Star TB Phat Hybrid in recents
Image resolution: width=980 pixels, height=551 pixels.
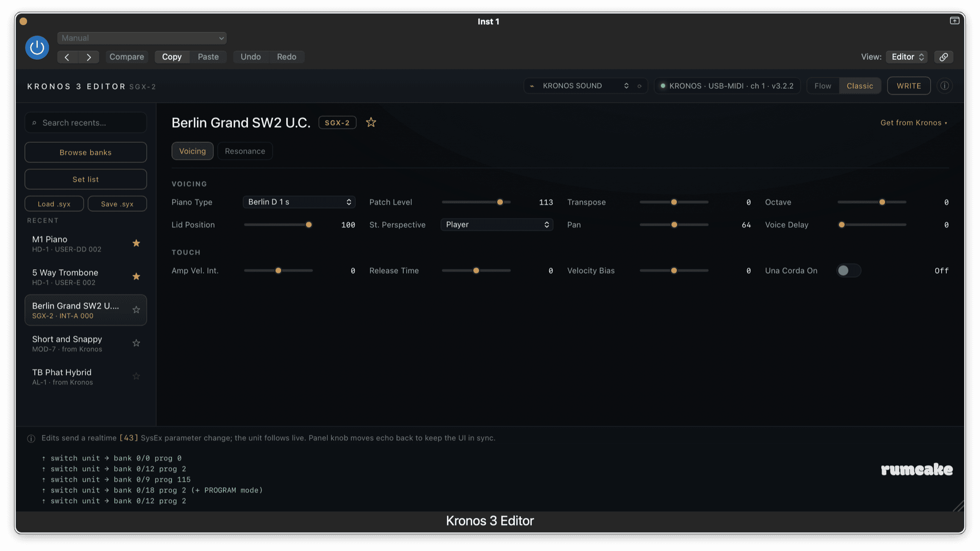(136, 377)
